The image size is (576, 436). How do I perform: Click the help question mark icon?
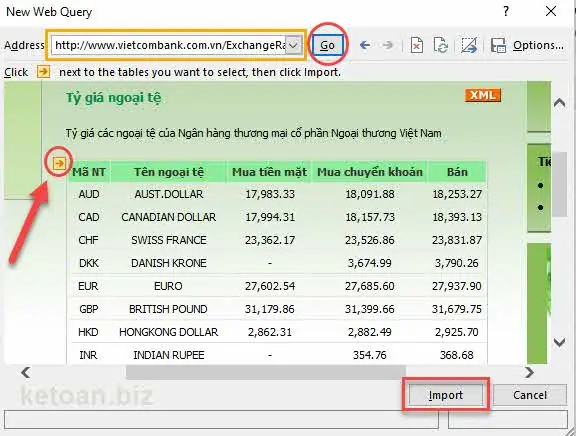[x=506, y=11]
